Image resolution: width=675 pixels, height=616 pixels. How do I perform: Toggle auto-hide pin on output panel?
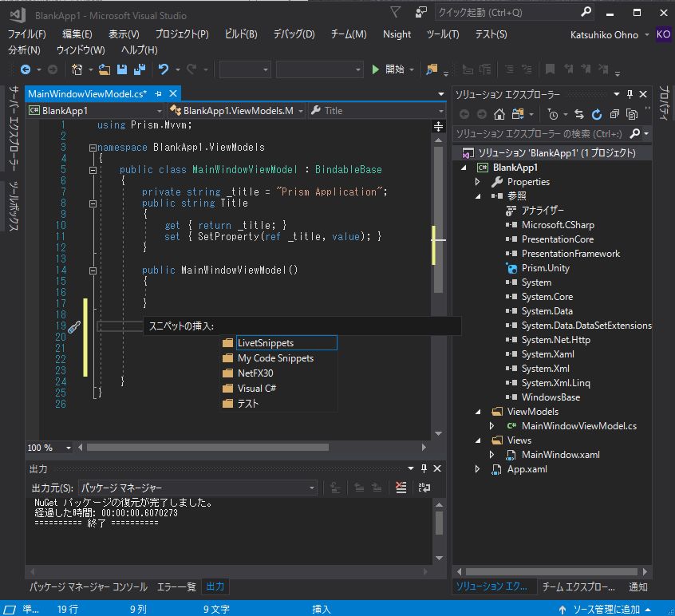pos(424,468)
